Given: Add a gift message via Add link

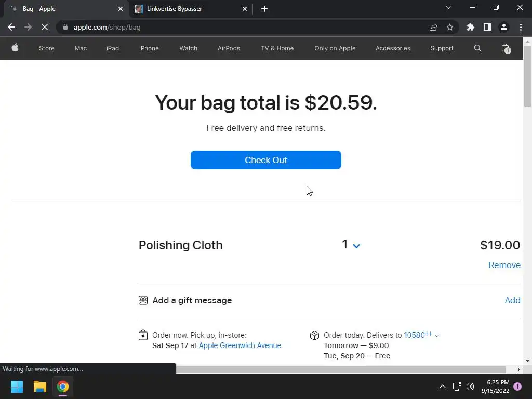Looking at the screenshot, I should click(x=512, y=300).
